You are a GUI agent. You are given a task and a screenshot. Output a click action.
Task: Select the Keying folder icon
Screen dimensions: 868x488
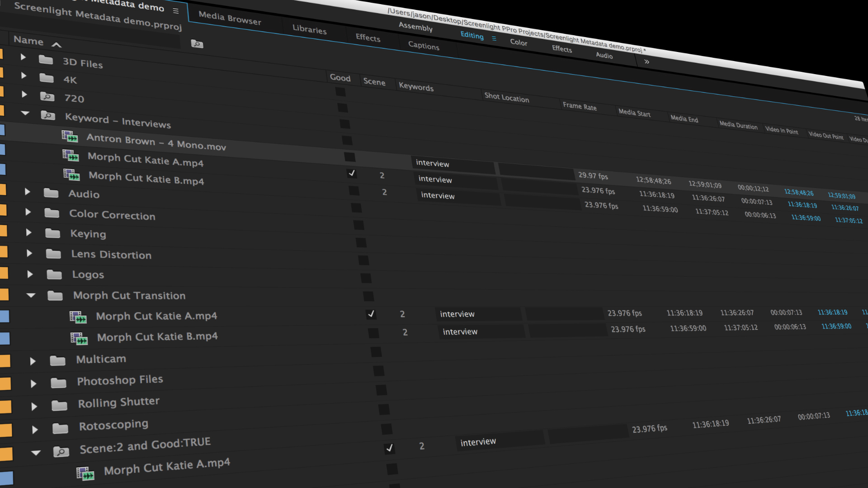53,233
